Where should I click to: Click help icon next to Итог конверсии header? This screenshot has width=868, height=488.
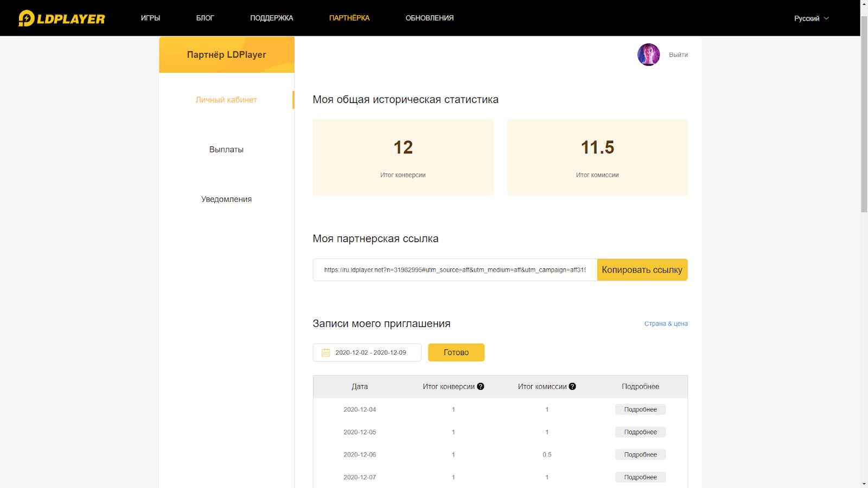481,387
